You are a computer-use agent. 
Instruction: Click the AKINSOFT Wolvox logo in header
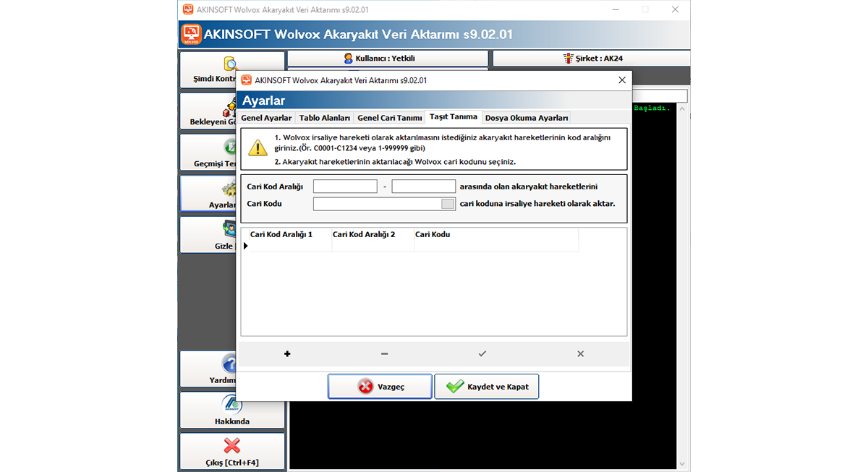[191, 34]
